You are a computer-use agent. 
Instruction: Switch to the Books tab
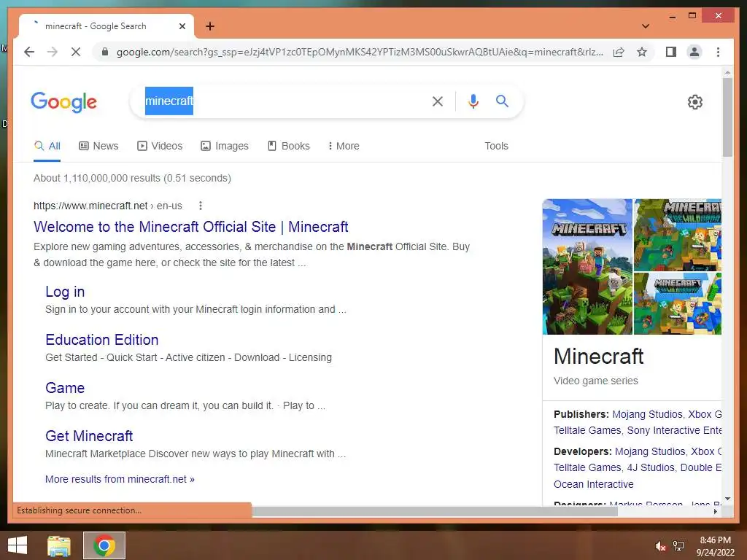point(289,146)
